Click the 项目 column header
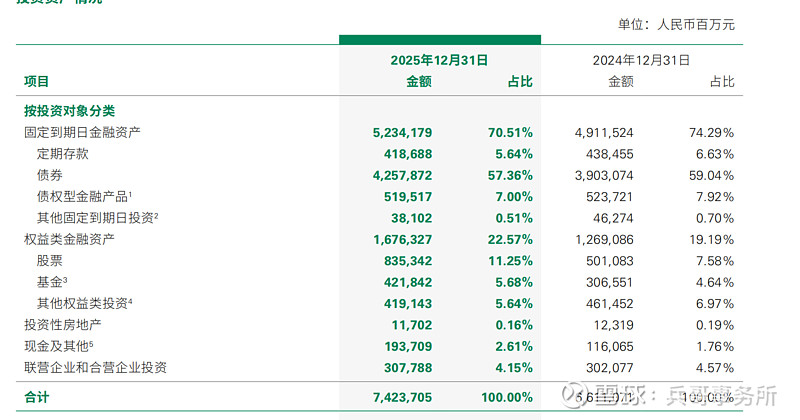 (x=37, y=82)
